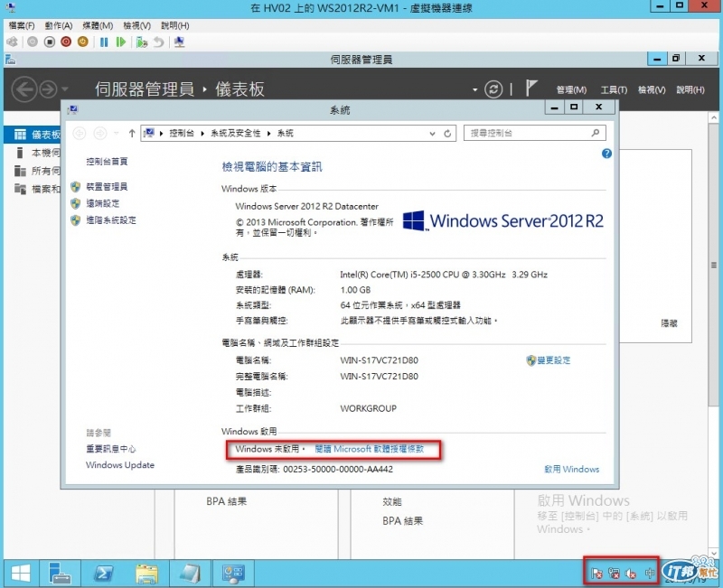Click the orange Save state power icon

[x=83, y=42]
